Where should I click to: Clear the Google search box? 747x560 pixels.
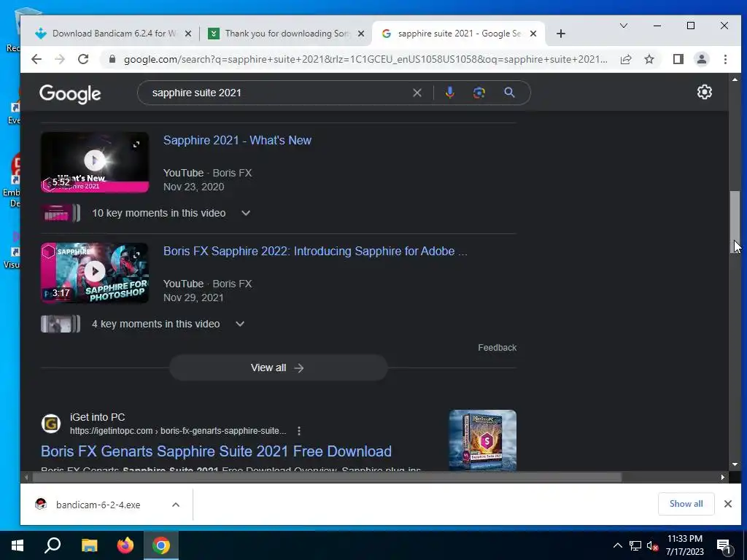point(417,93)
